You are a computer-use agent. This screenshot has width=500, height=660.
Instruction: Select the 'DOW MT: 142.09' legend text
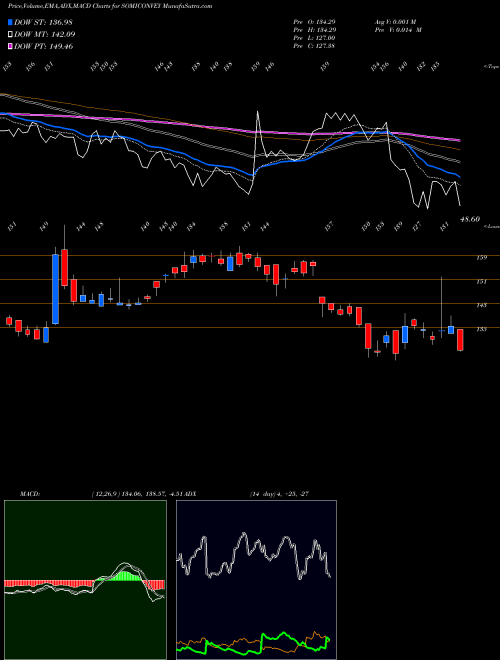pyautogui.click(x=45, y=35)
